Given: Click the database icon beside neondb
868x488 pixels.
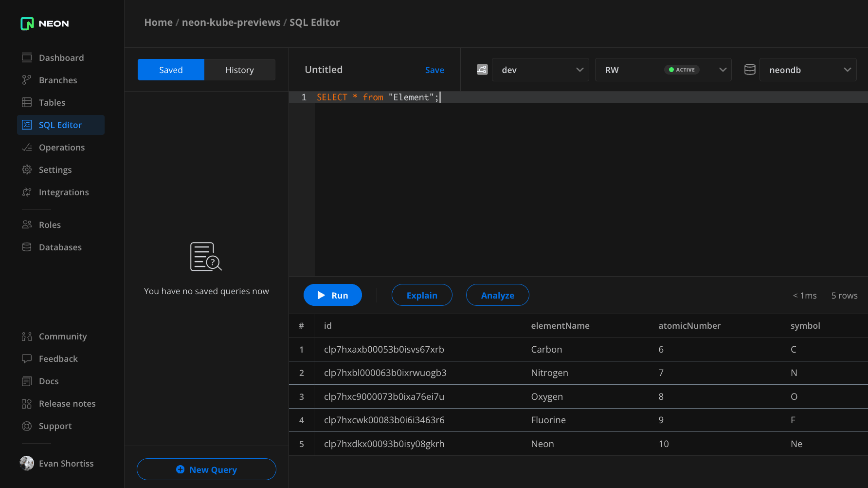Looking at the screenshot, I should pos(750,70).
